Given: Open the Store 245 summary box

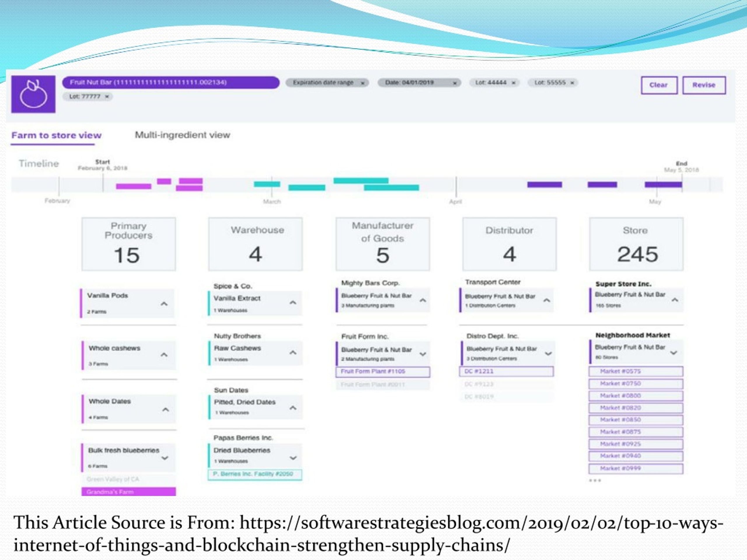Looking at the screenshot, I should point(636,244).
